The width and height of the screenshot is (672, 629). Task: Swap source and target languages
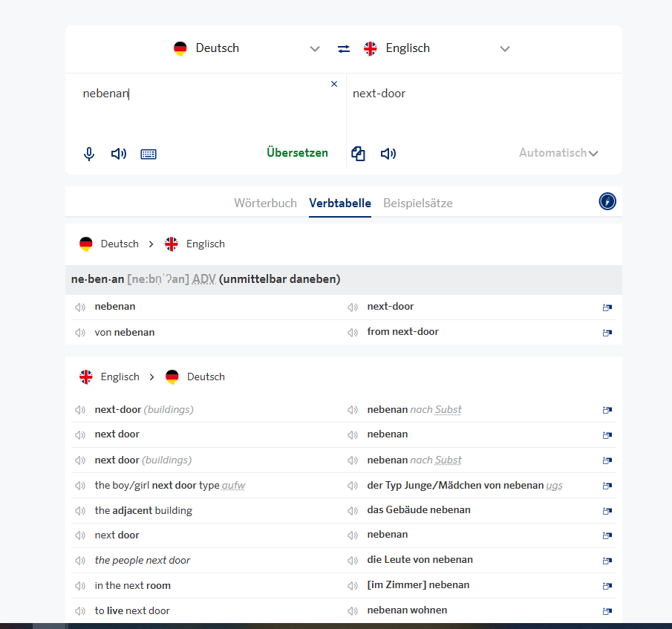click(x=344, y=49)
